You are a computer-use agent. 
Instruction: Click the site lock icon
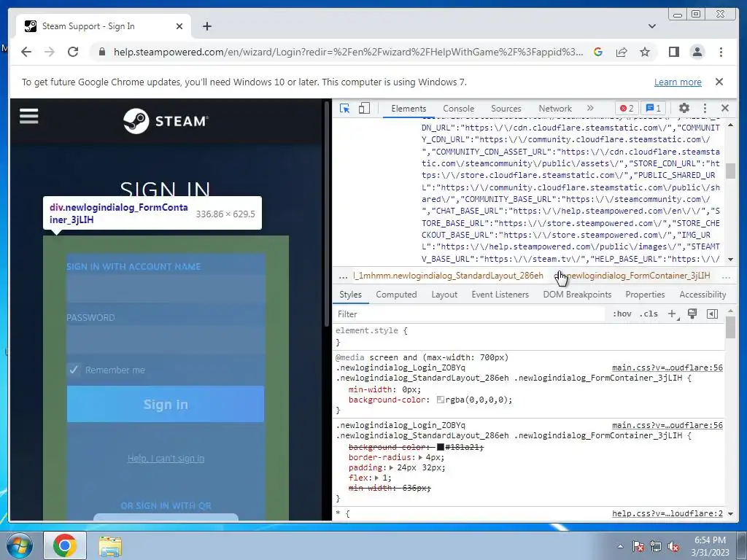point(101,52)
